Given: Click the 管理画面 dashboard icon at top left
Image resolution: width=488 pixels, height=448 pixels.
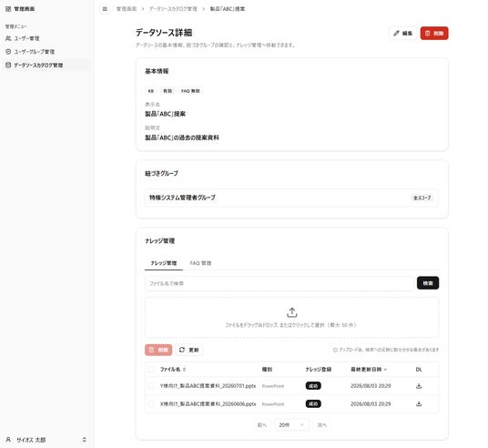Looking at the screenshot, I should (x=8, y=9).
